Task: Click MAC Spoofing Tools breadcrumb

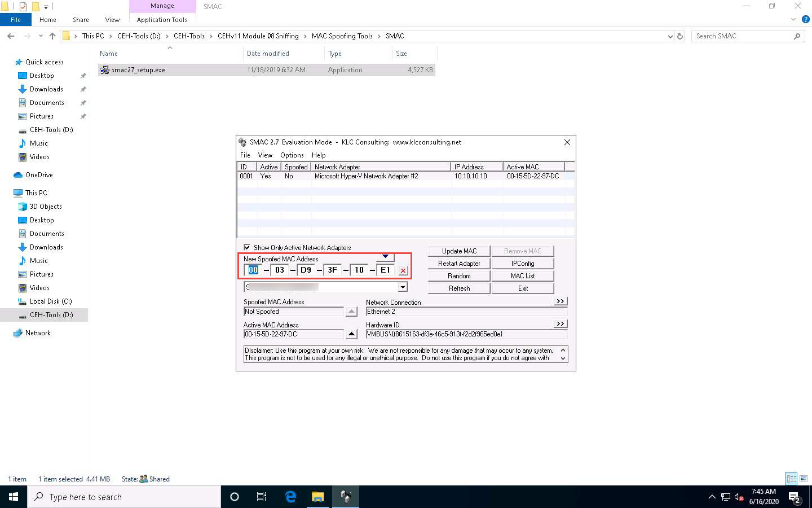Action: (x=342, y=36)
